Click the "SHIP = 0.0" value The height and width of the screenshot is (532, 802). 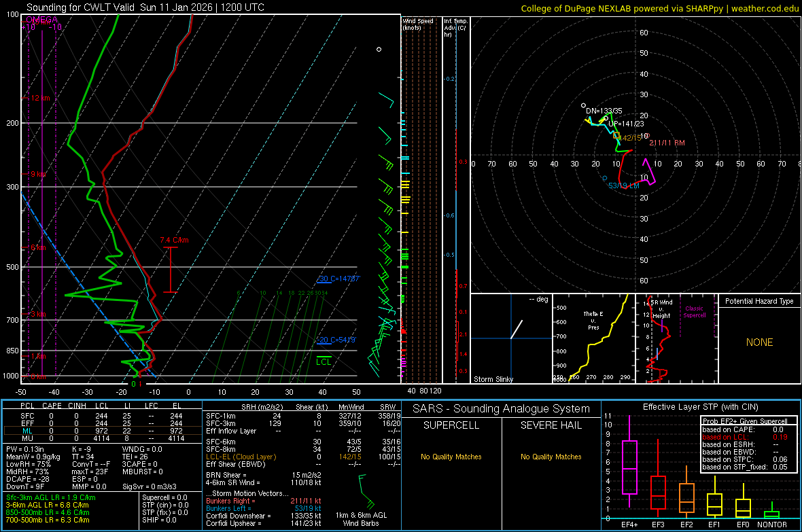tap(159, 520)
